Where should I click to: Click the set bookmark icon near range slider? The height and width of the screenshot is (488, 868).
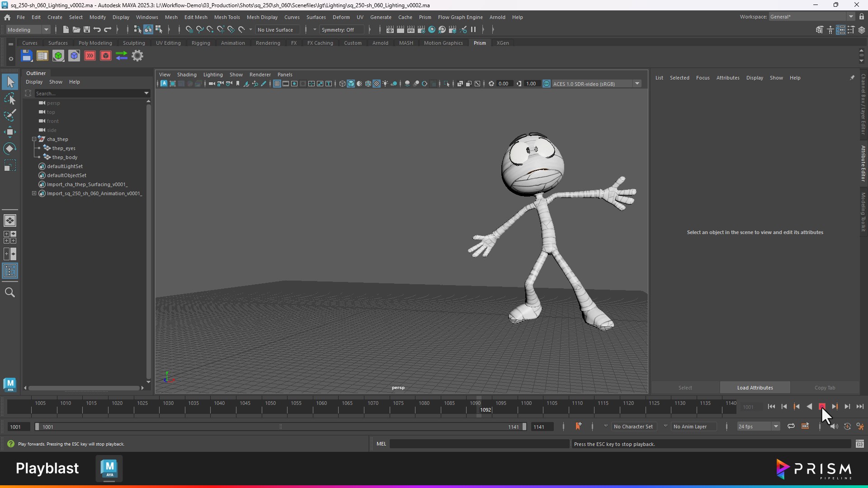pyautogui.click(x=578, y=427)
